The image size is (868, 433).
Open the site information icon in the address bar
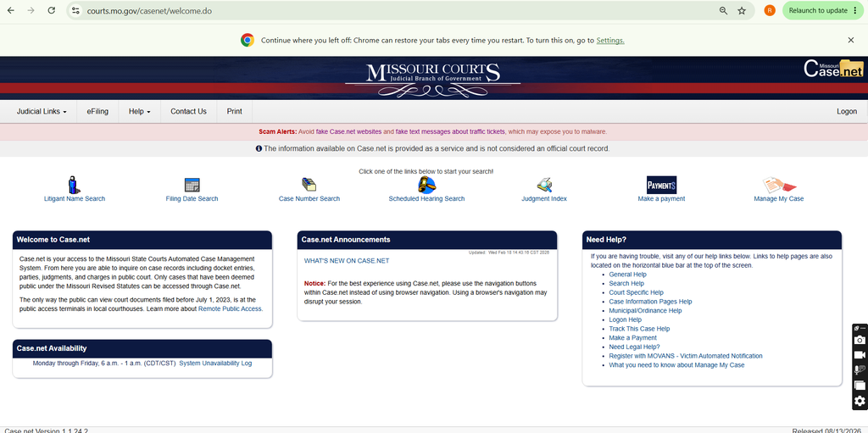click(x=75, y=10)
